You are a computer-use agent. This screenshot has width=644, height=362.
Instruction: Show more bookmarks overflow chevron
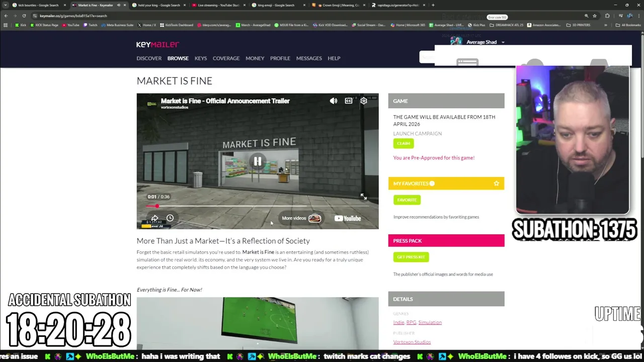[605, 25]
